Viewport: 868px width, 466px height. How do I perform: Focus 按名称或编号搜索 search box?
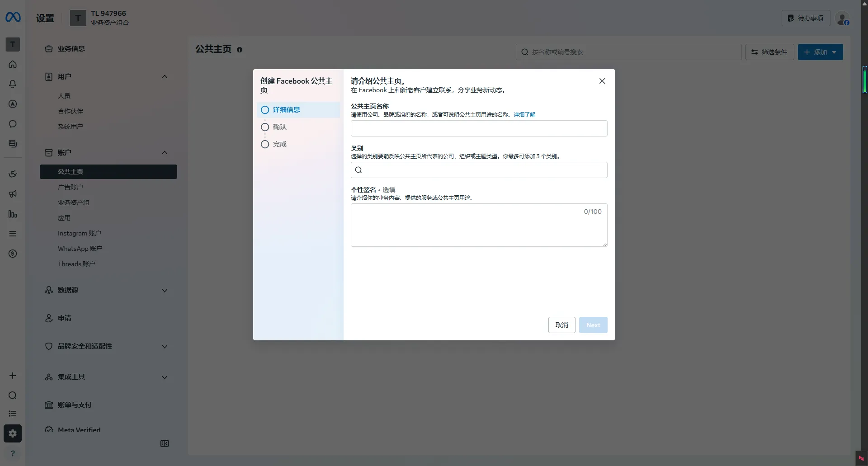628,52
